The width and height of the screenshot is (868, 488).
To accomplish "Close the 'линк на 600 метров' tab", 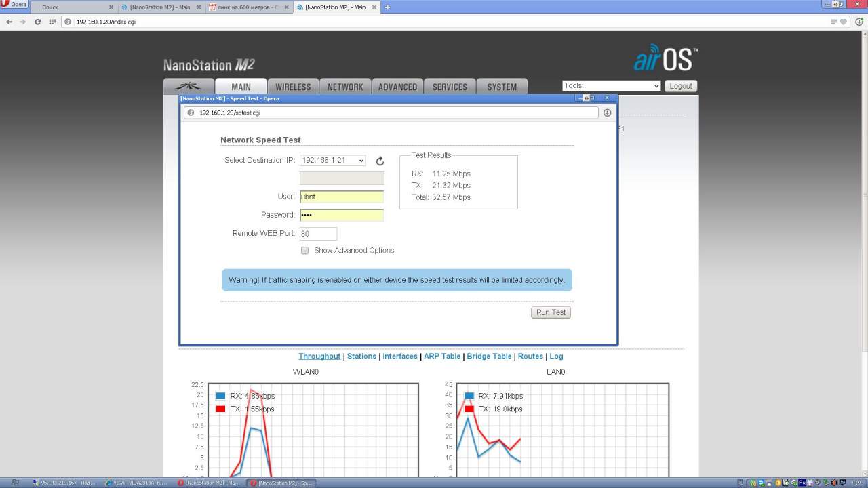I will pos(287,7).
